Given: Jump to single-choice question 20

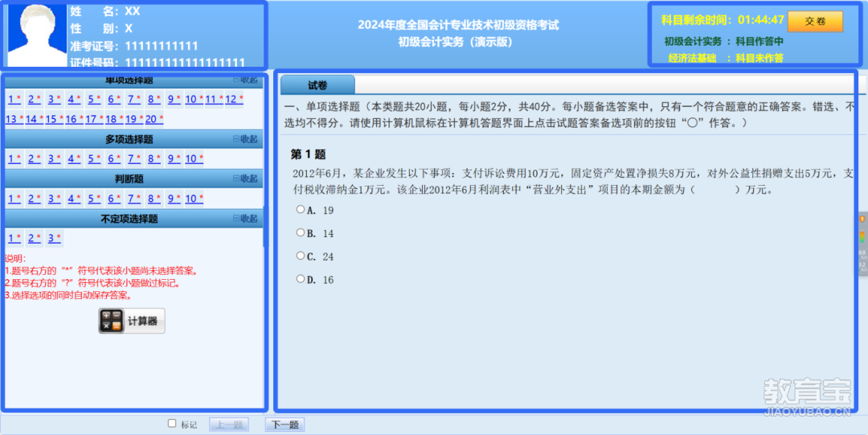Looking at the screenshot, I should [154, 119].
